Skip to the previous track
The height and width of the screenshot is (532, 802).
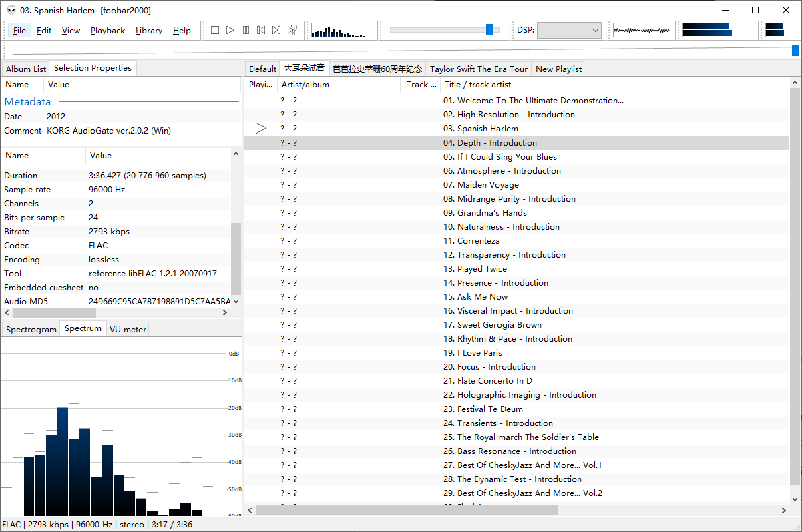(261, 30)
